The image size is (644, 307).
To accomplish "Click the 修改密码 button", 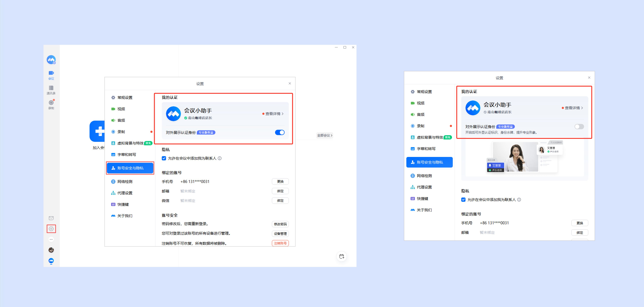I will tap(280, 224).
